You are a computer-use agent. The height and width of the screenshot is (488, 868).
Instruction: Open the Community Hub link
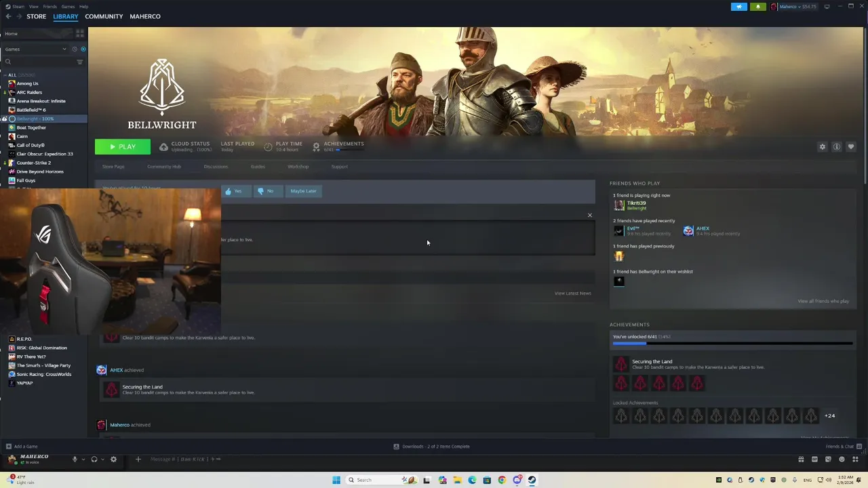tap(164, 167)
